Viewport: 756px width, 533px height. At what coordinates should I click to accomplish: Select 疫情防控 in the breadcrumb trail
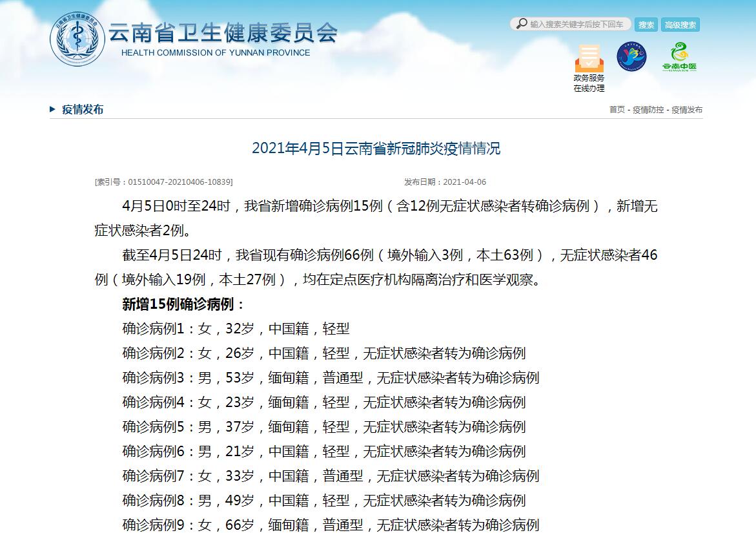tap(648, 110)
